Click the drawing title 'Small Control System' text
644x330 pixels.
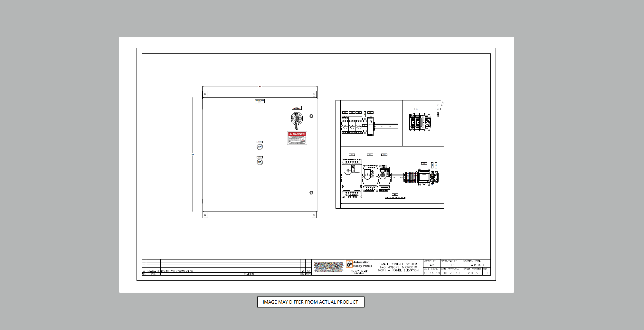[398, 264]
